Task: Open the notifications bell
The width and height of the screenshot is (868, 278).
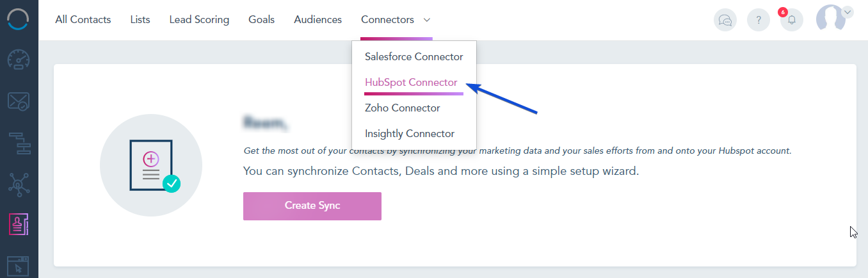Action: 792,20
